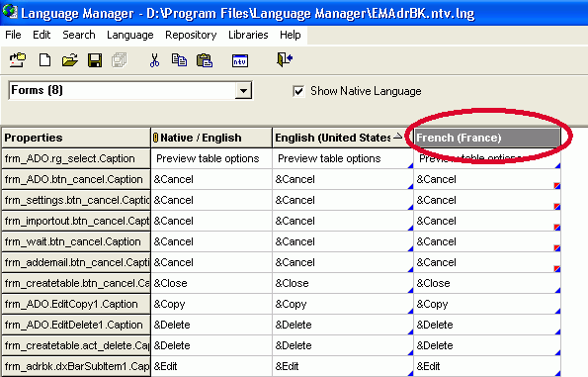Click French &Cancel cell in frm_addemail row
The image size is (588, 377).
487,262
